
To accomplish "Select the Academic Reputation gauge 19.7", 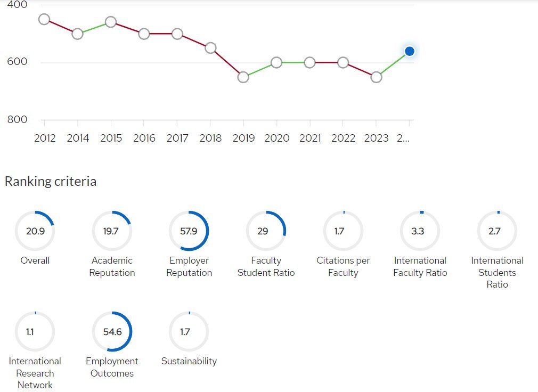I will pyautogui.click(x=112, y=231).
